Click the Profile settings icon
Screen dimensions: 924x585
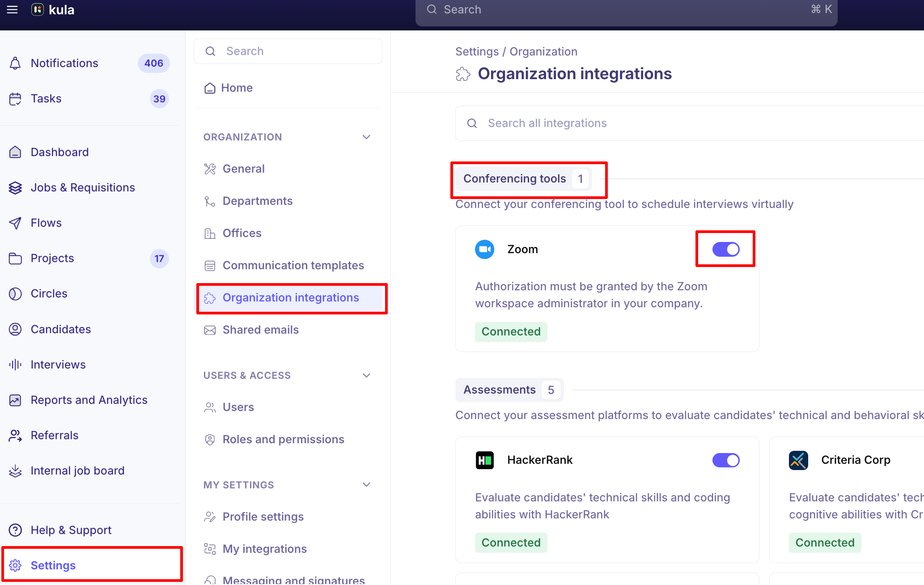[x=210, y=517]
